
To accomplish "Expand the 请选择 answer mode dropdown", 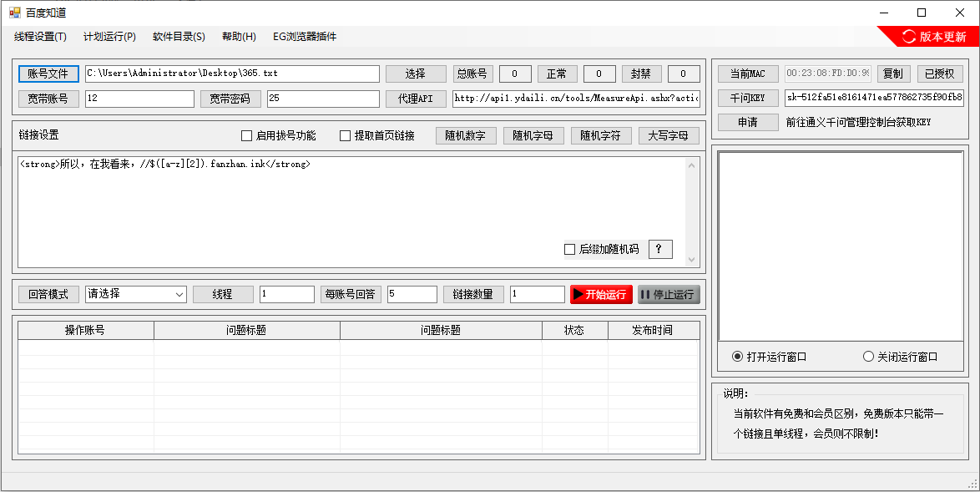I will pyautogui.click(x=135, y=295).
